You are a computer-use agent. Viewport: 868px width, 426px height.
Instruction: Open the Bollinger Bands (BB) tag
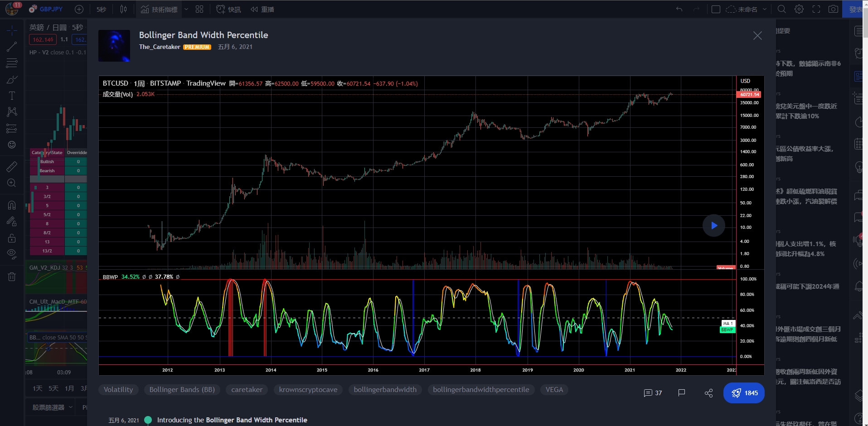182,390
